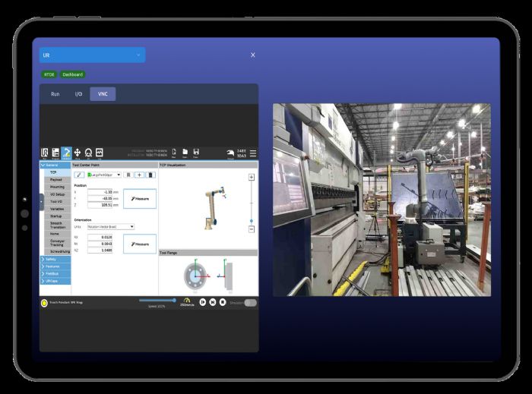Select I/O Setup in the General menu

coord(57,194)
